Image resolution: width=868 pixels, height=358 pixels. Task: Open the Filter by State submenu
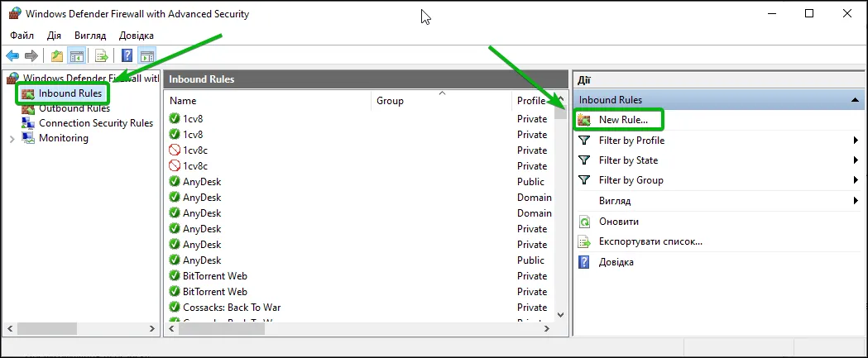coord(718,160)
